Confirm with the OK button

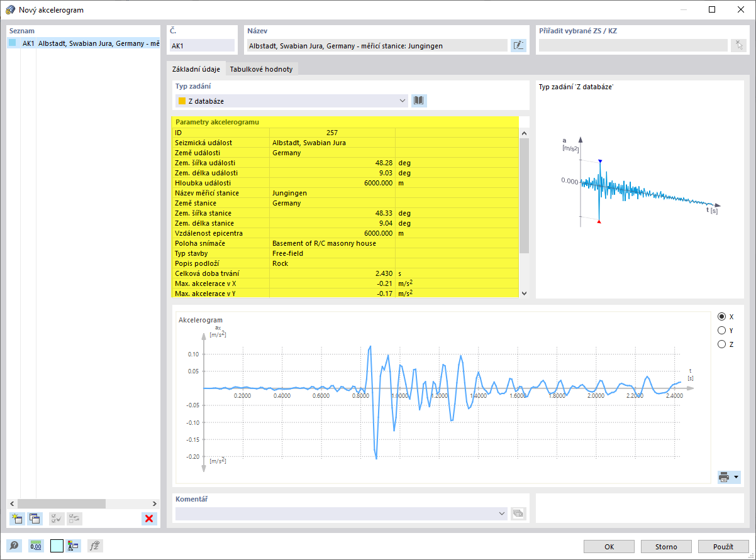point(609,547)
